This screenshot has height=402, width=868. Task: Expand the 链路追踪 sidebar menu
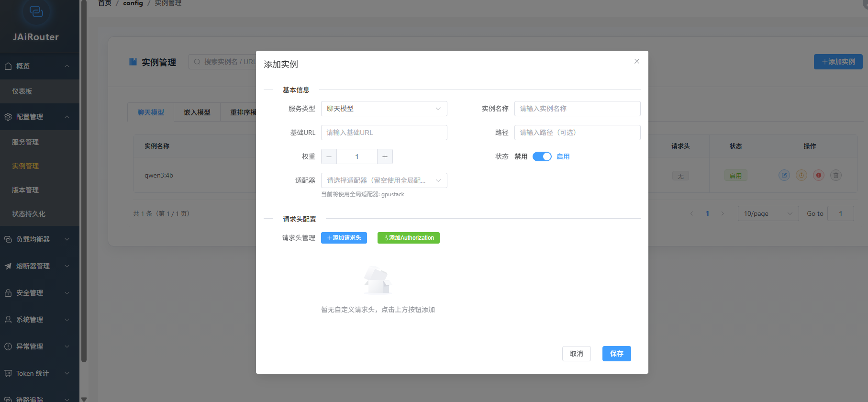(x=67, y=399)
